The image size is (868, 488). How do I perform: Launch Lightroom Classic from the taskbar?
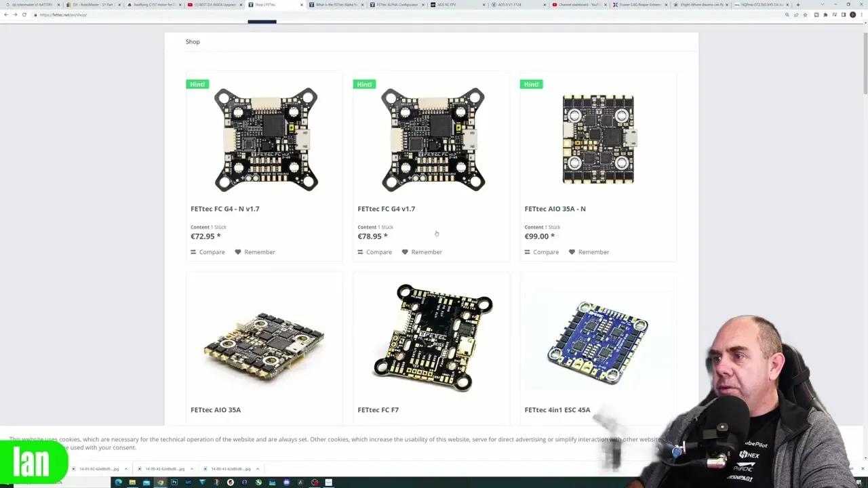(x=189, y=481)
